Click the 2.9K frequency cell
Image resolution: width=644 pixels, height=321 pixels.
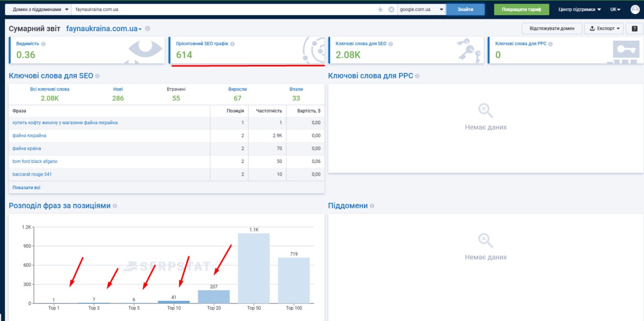tap(277, 136)
